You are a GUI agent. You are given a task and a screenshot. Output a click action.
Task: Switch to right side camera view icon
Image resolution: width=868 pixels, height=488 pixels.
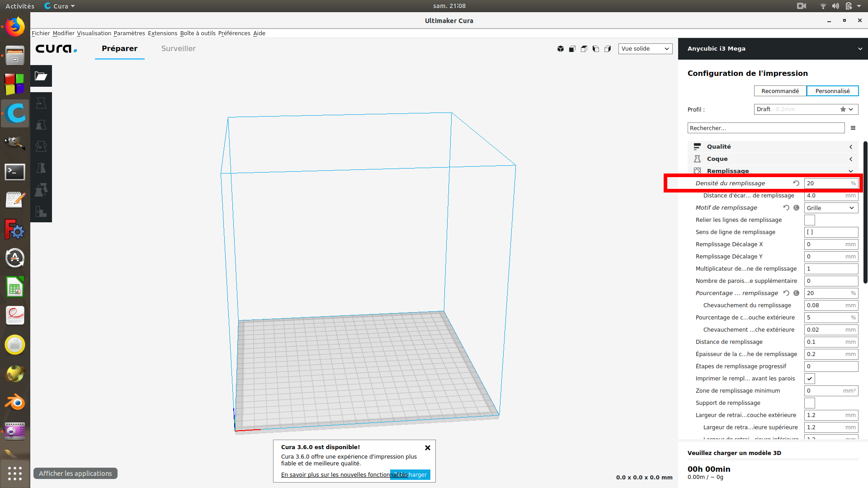point(608,49)
